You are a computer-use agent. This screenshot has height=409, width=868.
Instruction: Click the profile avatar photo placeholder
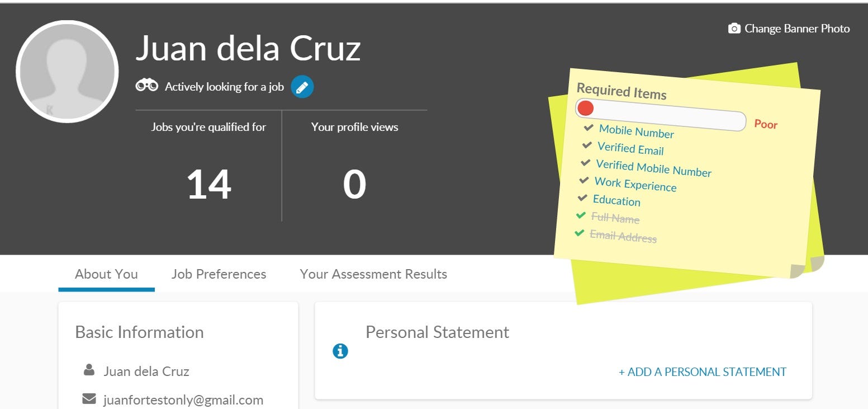point(67,72)
